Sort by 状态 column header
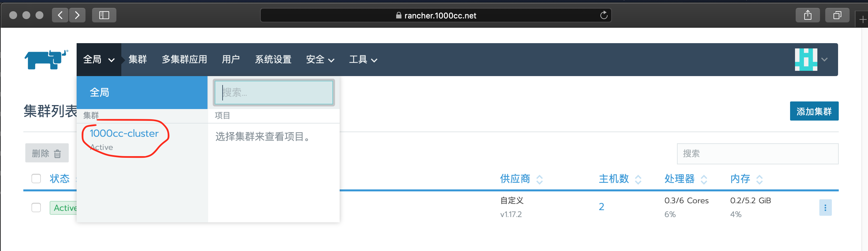 tap(60, 179)
